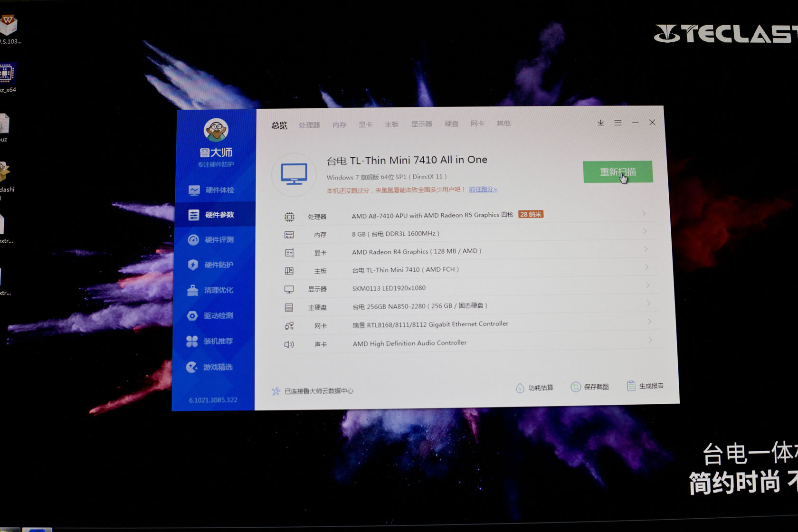Click the AMD A8-7410 APU processor text

[432, 215]
